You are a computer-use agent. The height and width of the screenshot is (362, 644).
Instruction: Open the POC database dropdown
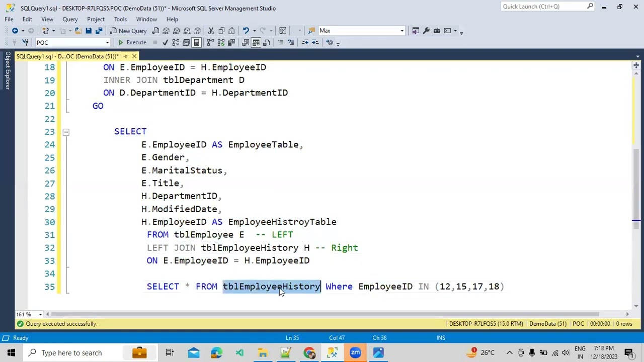[x=107, y=43]
